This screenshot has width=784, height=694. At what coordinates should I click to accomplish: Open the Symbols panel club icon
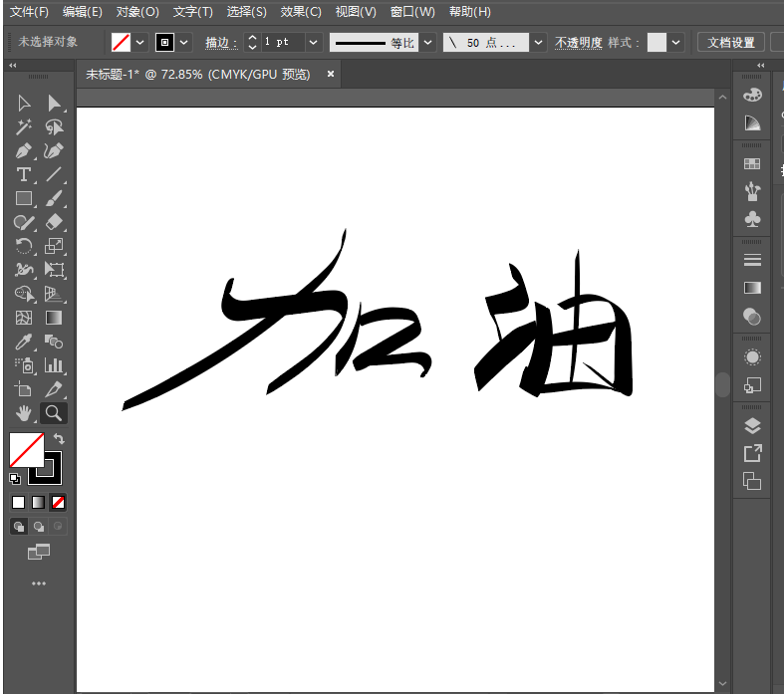pyautogui.click(x=752, y=219)
